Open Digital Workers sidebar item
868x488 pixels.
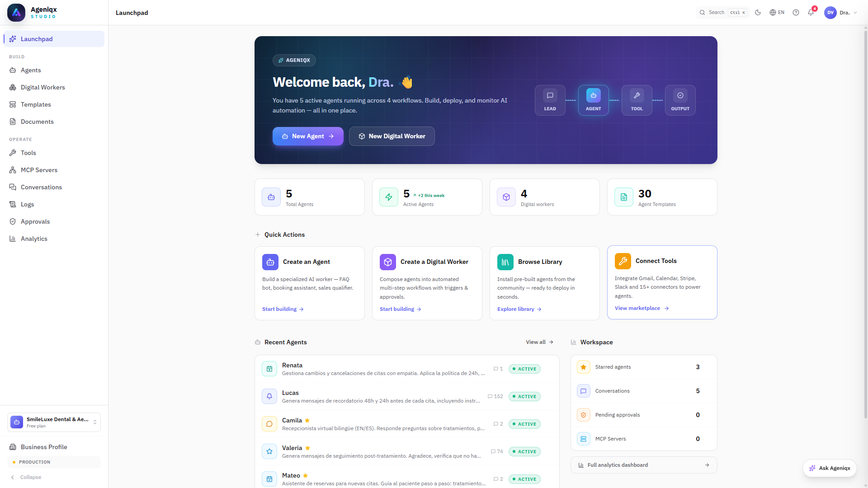point(54,87)
